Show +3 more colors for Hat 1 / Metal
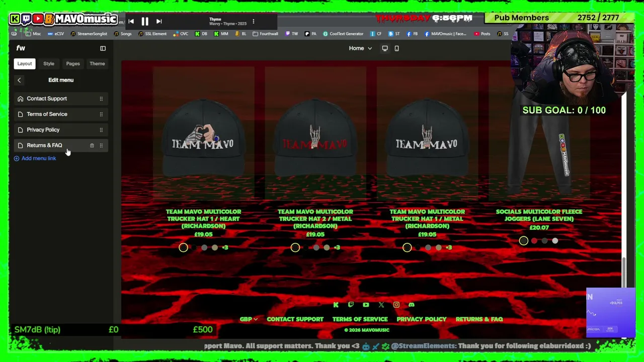 [449, 247]
